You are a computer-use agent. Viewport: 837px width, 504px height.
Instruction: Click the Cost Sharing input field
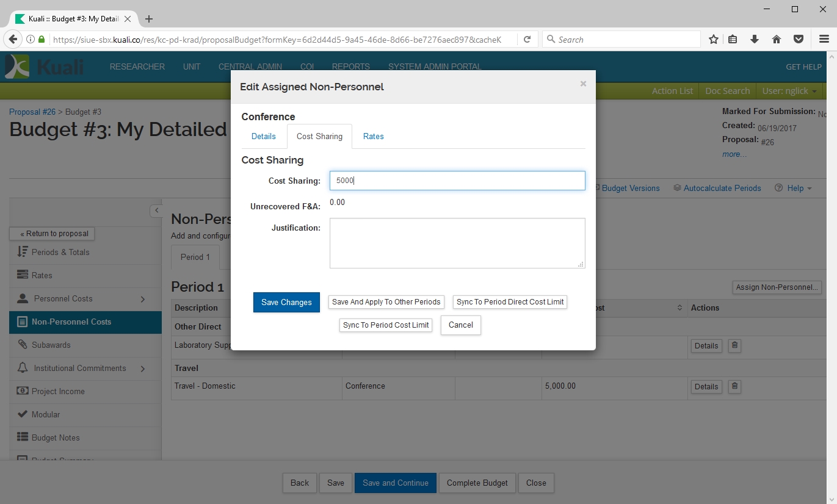(x=457, y=181)
